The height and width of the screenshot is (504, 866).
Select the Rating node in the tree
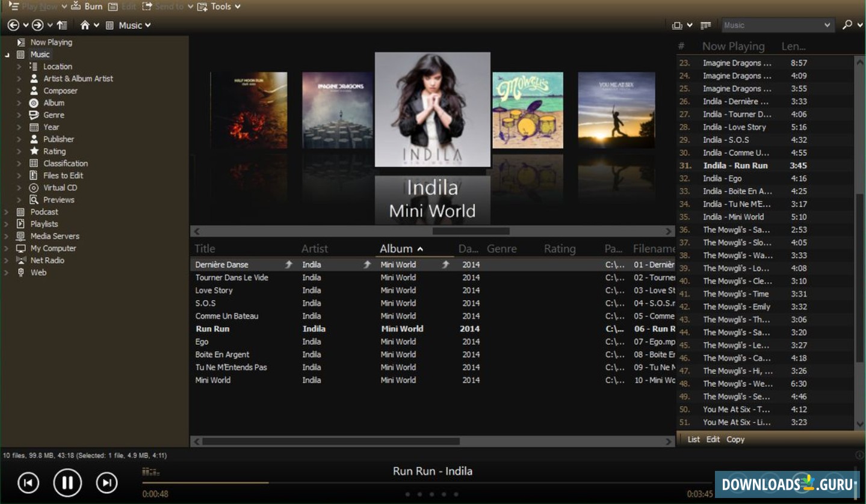(x=54, y=152)
